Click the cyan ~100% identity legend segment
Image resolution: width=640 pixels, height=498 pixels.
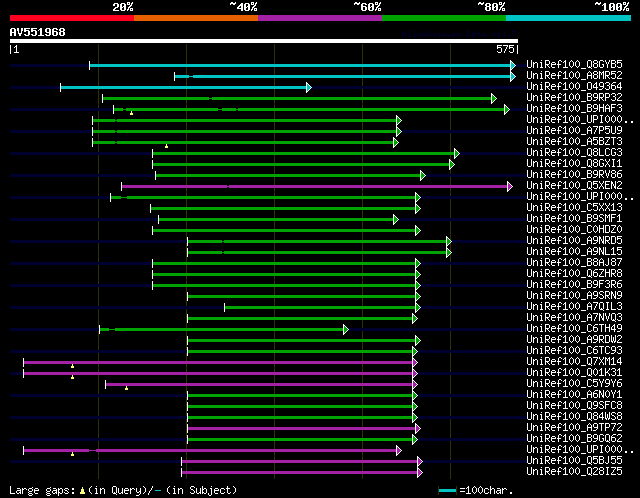click(569, 18)
